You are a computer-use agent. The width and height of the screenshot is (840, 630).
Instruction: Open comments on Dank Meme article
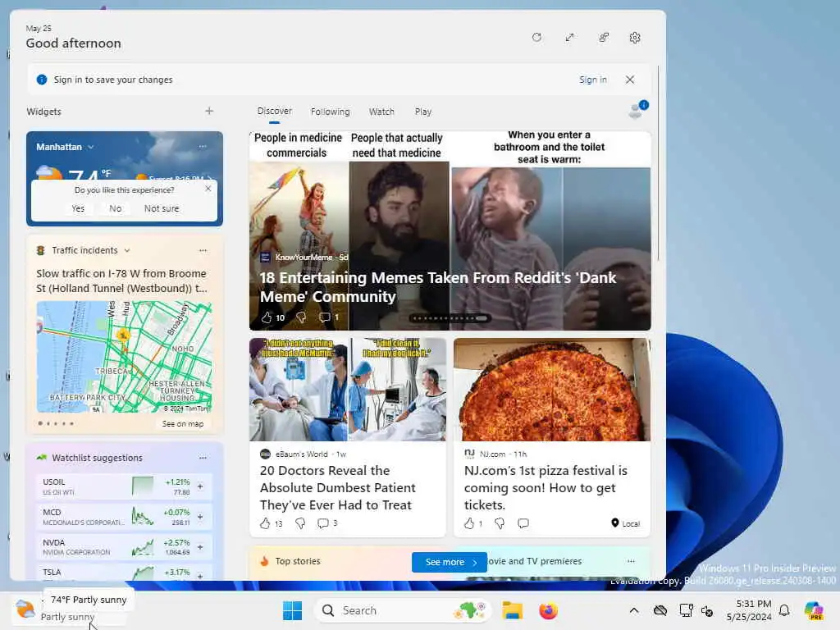pos(325,317)
